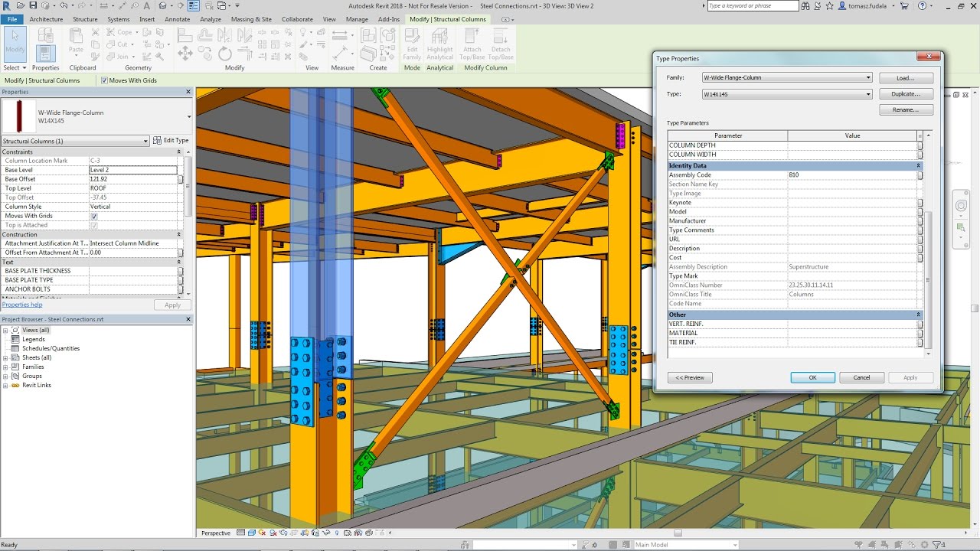The width and height of the screenshot is (980, 551).
Task: Click the Cope geometry tool
Action: 119,32
